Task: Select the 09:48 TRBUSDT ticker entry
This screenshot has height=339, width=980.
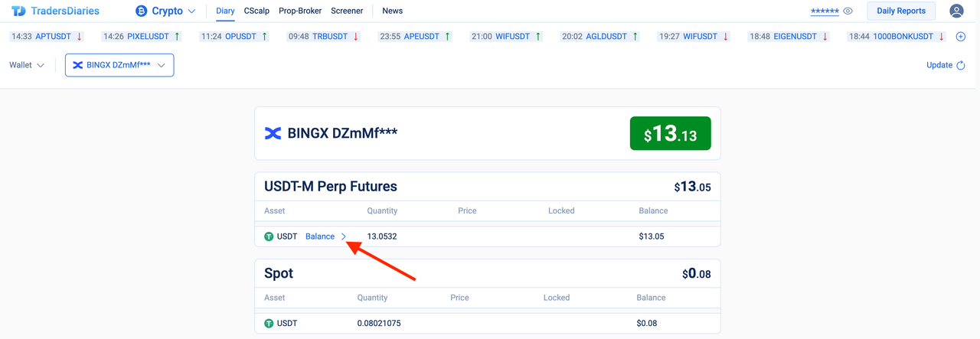Action: (x=323, y=36)
